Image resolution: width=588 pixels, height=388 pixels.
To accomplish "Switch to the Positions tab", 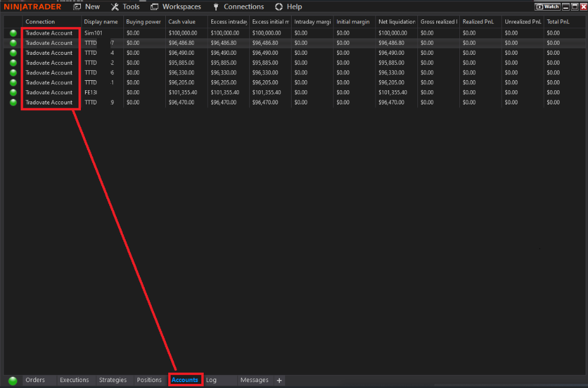I will click(x=149, y=380).
